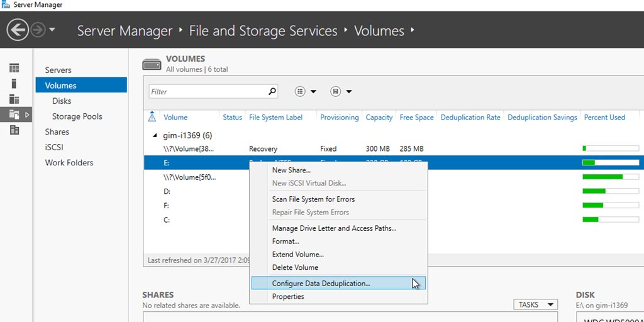Open the navigation history dropdown arrow
This screenshot has width=644, height=322.
[x=52, y=30]
